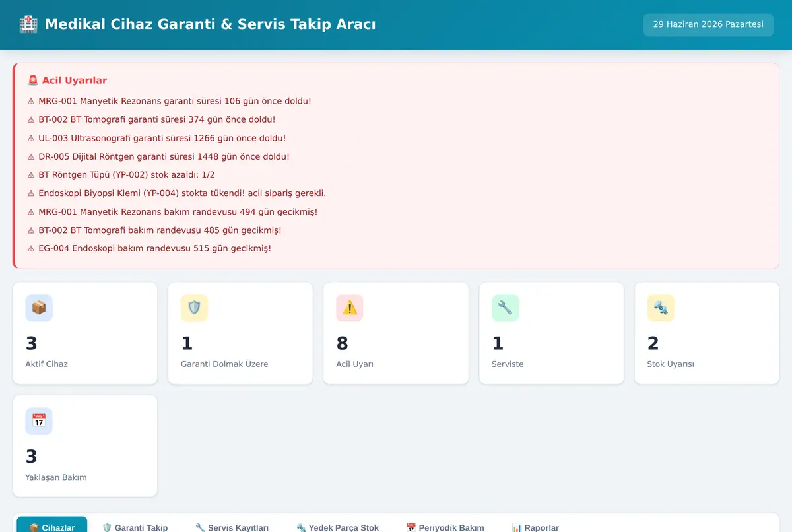This screenshot has height=532, width=792.
Task: Click the warning icon on Acil Uyarı card
Action: point(350,308)
